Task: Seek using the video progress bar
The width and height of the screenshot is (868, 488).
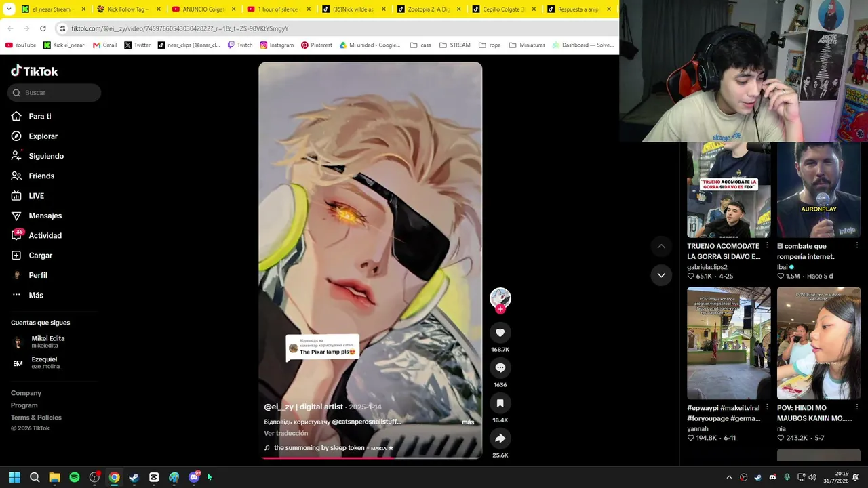Action: pos(370,457)
